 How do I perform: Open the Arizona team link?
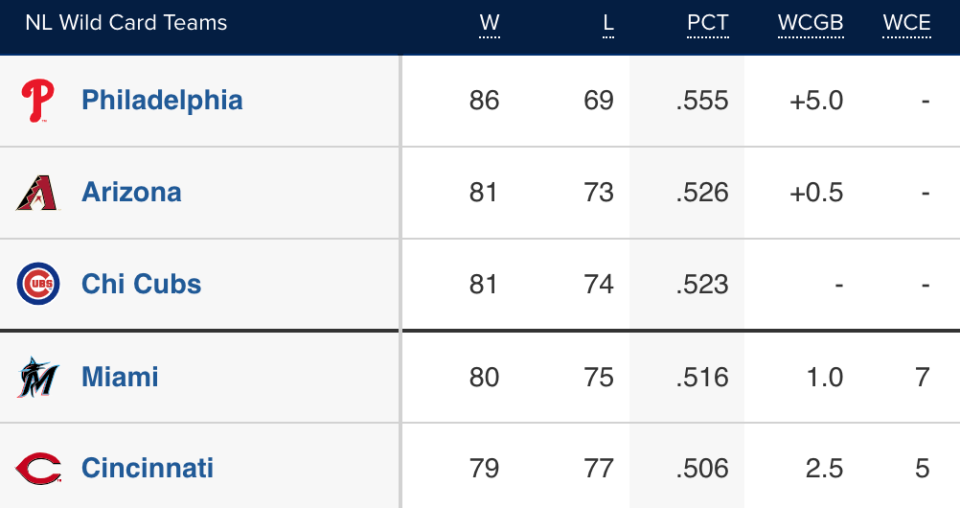[131, 193]
